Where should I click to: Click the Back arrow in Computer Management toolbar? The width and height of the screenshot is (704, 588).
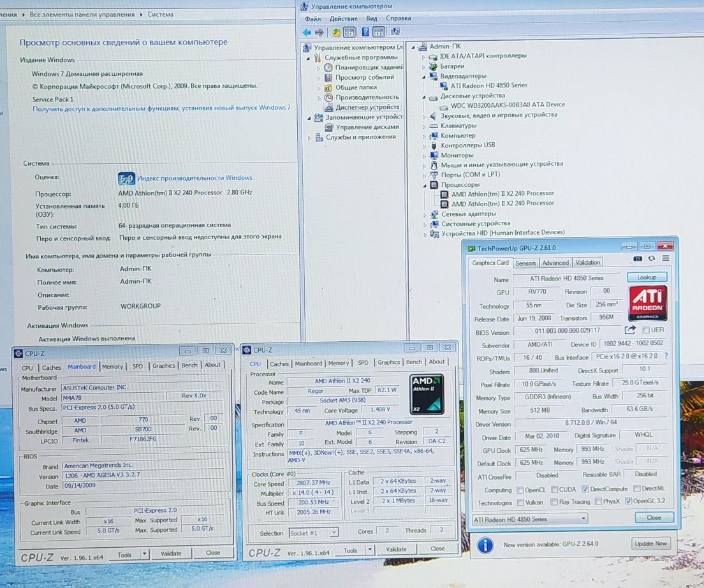(307, 33)
